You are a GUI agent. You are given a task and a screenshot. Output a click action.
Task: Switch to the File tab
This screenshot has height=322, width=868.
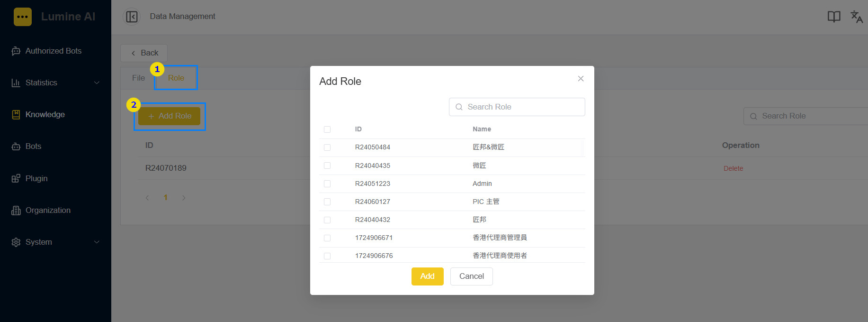coord(138,78)
